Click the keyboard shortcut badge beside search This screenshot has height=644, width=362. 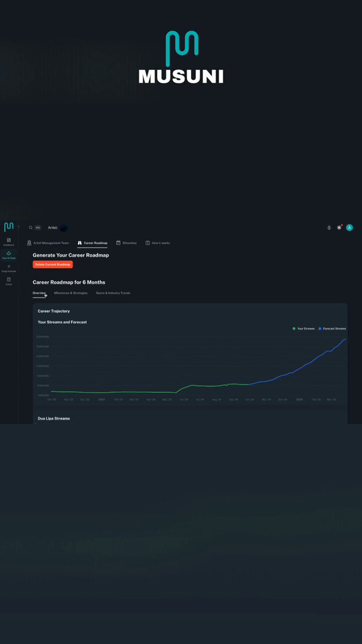(38, 228)
